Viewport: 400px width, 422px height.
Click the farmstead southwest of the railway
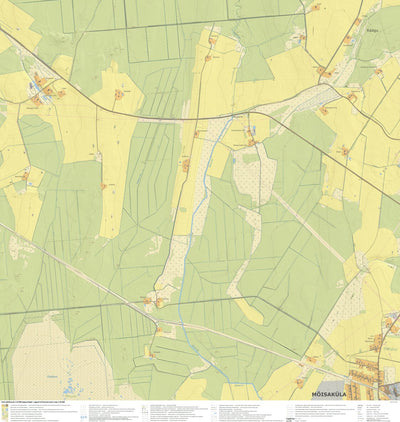(159, 330)
